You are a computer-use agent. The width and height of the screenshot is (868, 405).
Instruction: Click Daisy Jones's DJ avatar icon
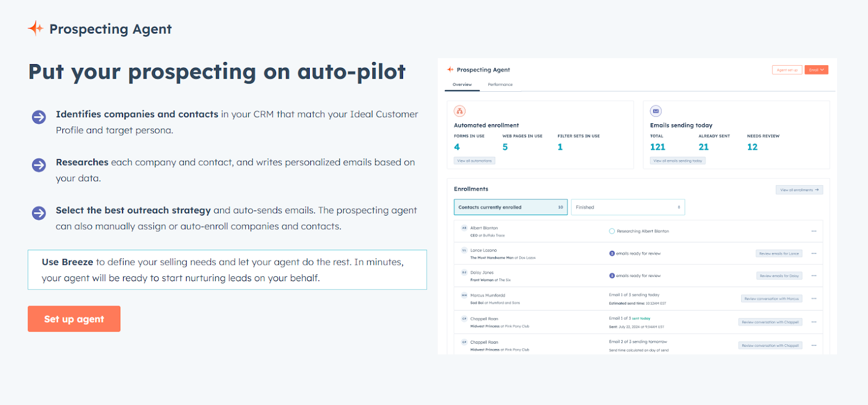click(463, 273)
